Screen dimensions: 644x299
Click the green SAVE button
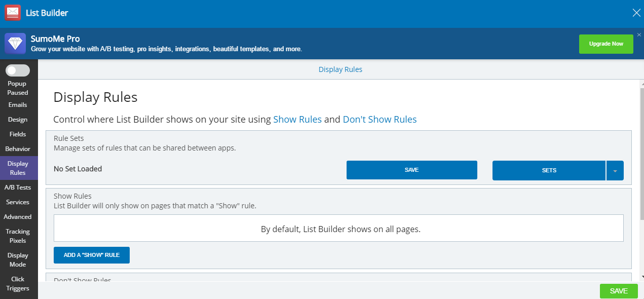pos(619,291)
